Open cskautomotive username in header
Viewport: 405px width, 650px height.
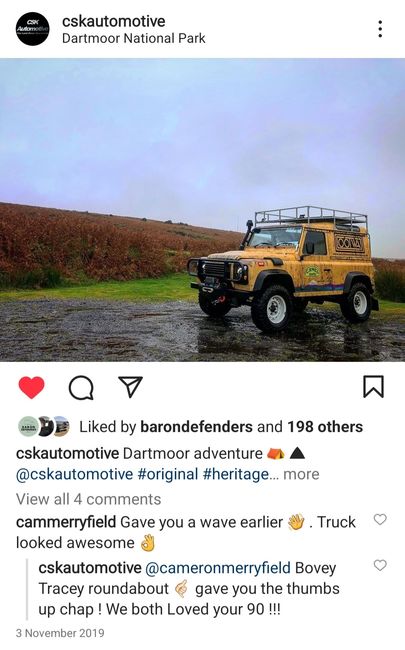pos(114,21)
